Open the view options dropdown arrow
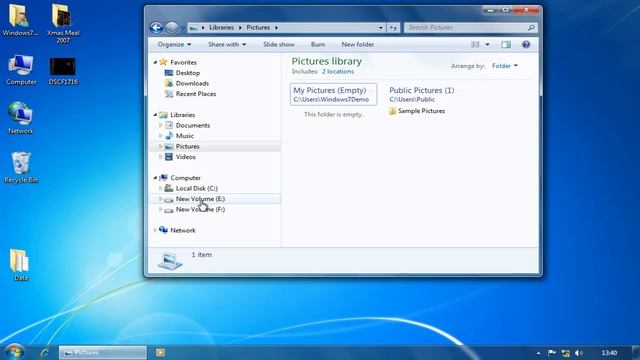Viewport: 640px width, 360px height. pos(487,44)
